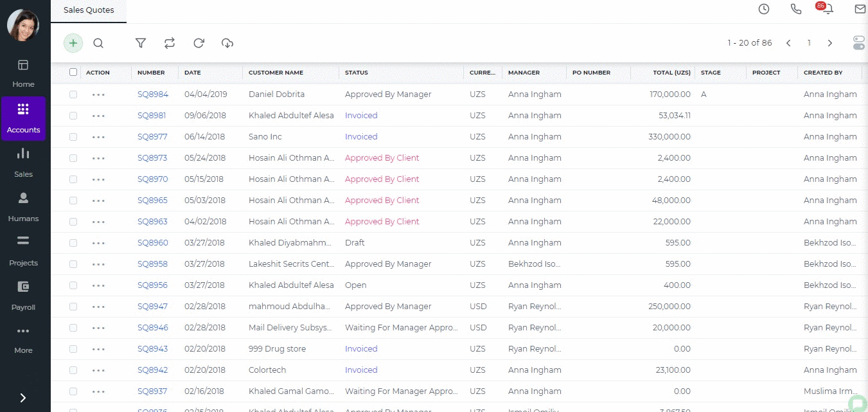Go to next page arrow
Viewport: 868px width, 412px height.
point(830,43)
